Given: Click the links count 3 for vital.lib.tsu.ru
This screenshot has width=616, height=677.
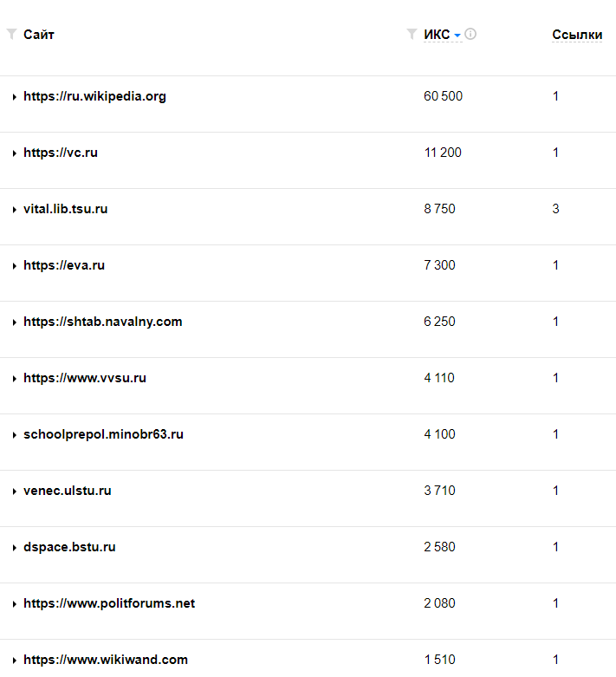Looking at the screenshot, I should 556,209.
